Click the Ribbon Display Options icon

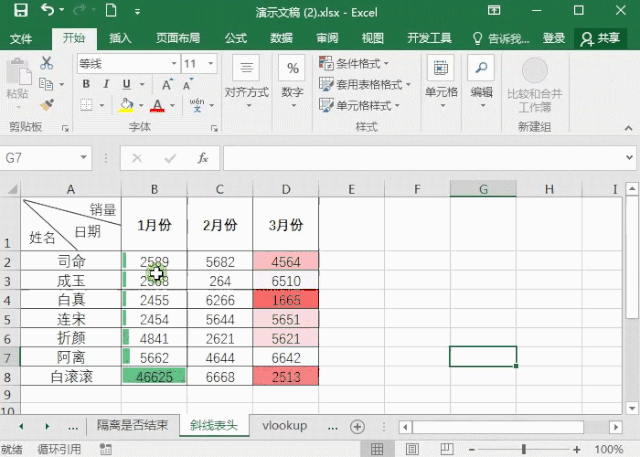494,11
